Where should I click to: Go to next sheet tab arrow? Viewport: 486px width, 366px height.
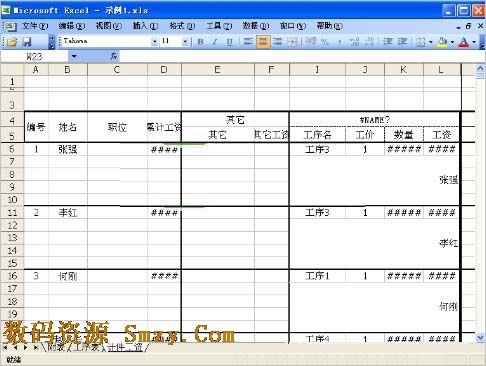click(25, 348)
